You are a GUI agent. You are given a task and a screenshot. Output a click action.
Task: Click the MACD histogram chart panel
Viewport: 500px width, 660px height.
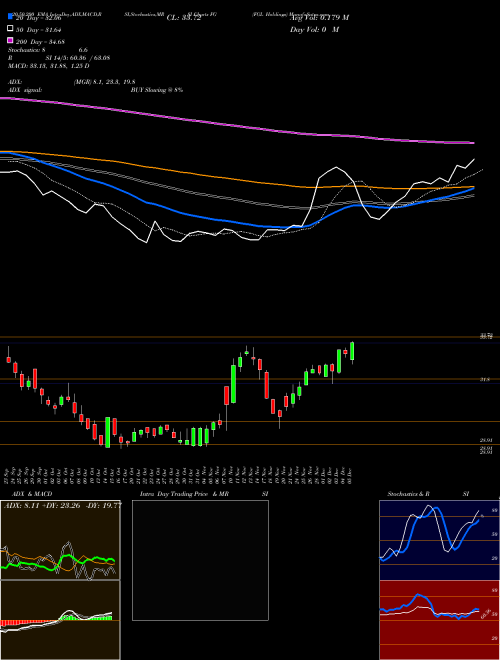(60, 620)
